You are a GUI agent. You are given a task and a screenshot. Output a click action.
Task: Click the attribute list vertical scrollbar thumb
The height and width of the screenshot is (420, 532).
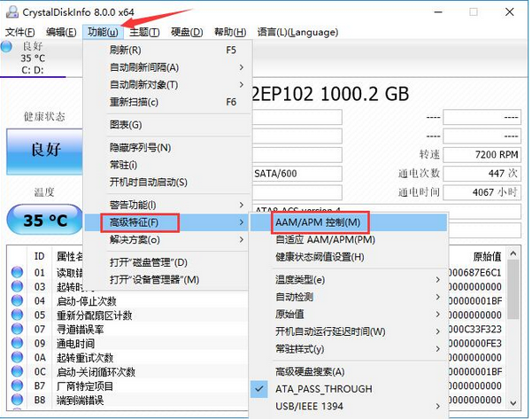point(513,290)
